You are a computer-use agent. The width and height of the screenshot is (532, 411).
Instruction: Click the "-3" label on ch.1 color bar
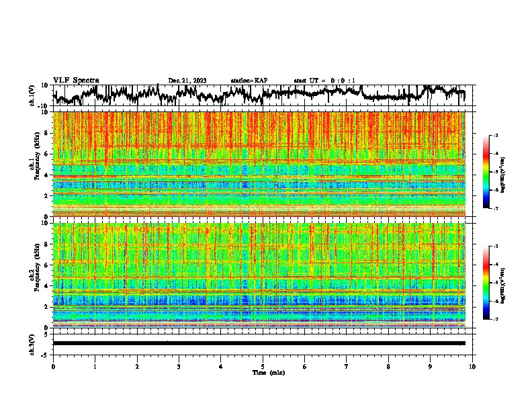click(x=496, y=135)
